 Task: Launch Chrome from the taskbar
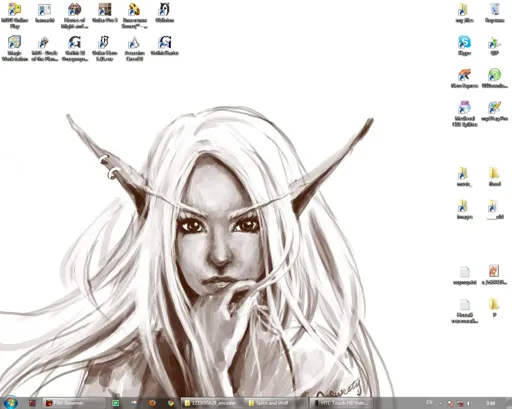171,403
